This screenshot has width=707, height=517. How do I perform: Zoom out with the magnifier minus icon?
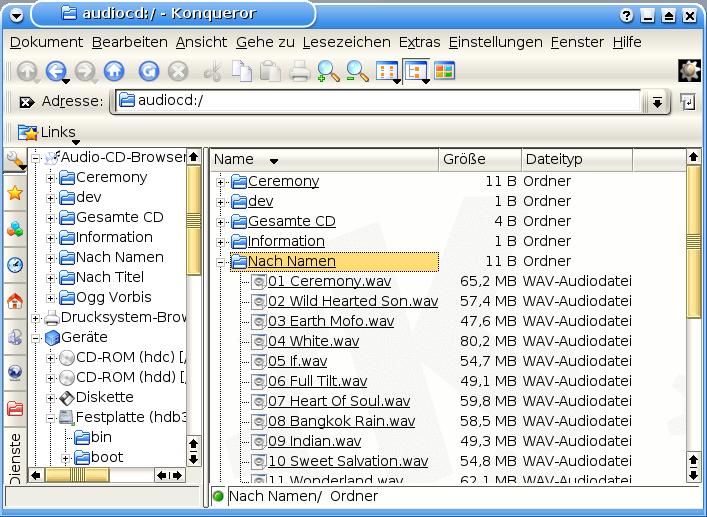pos(357,71)
